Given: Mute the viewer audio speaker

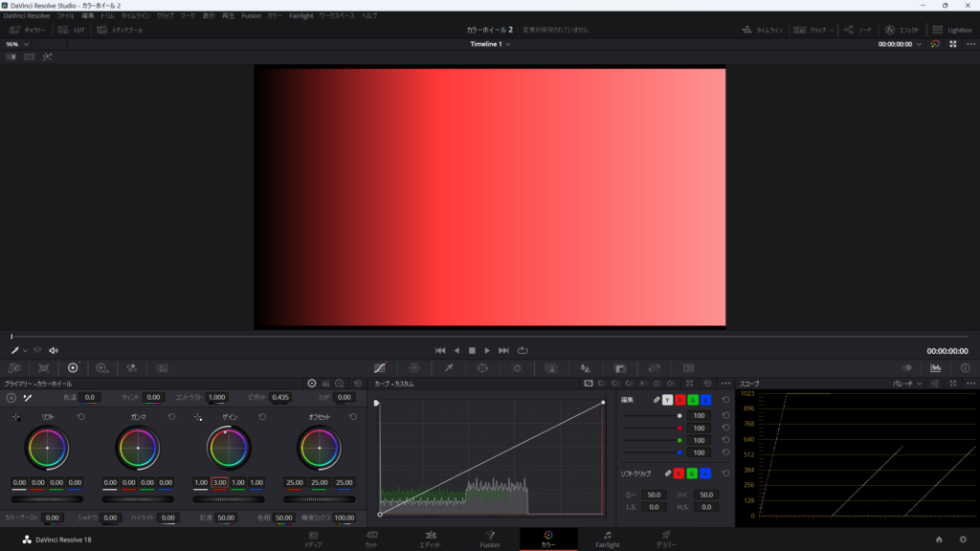Looking at the screenshot, I should pyautogui.click(x=54, y=351).
